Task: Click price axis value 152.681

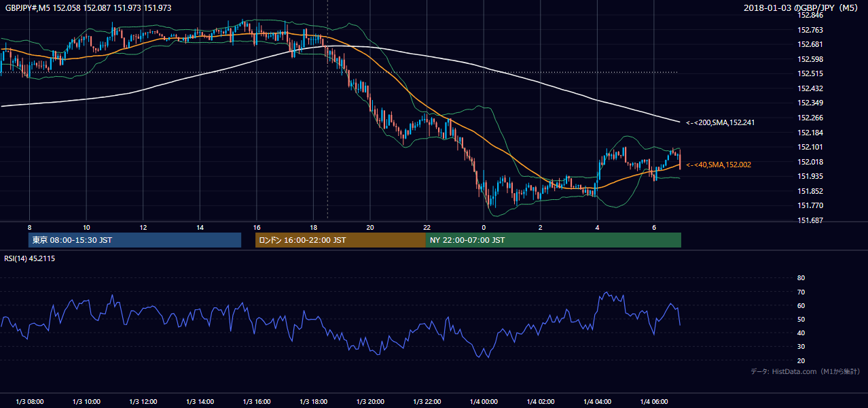Action: (810, 44)
